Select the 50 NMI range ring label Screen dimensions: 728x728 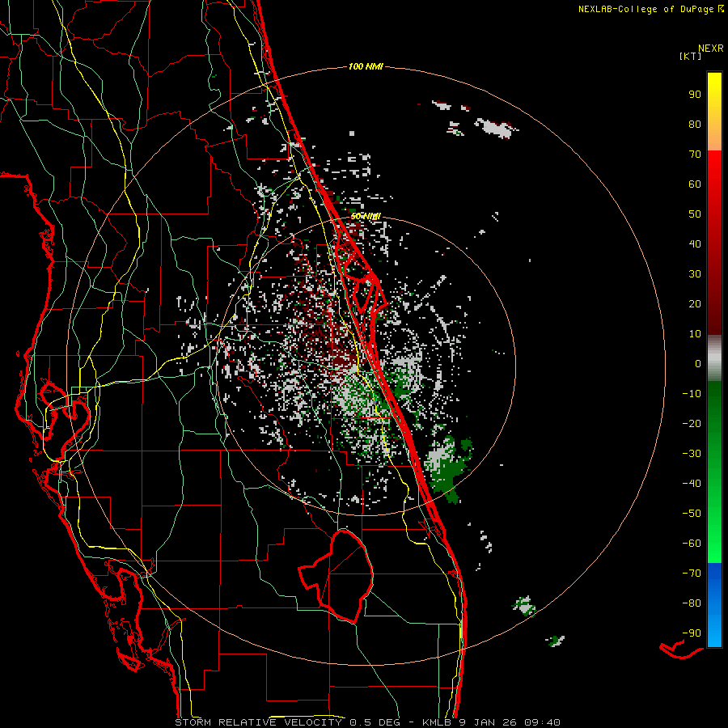(x=366, y=216)
